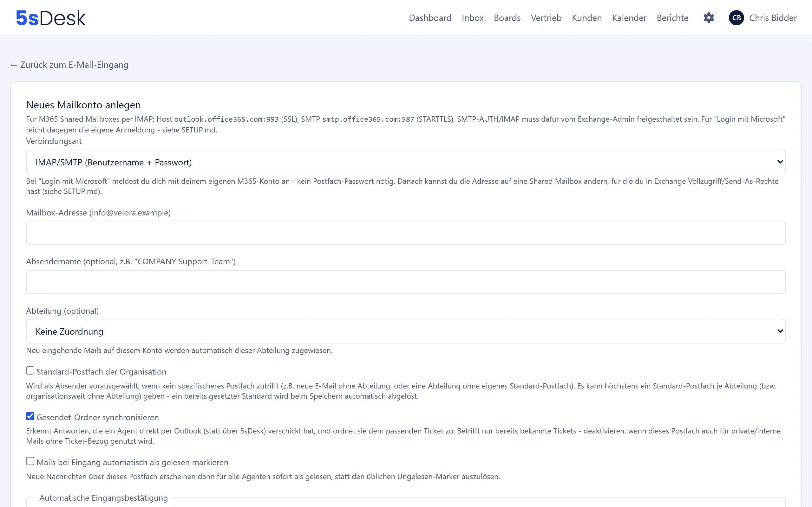The height and width of the screenshot is (507, 812).
Task: Switch to Vertrieb in navigation
Action: [546, 18]
